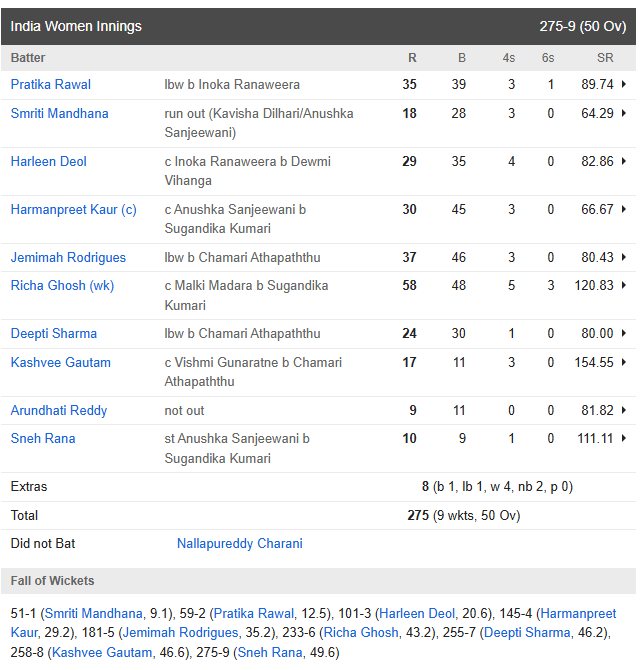The width and height of the screenshot is (641, 670).
Task: Click Sneh Rana link in Fall of Wickets
Action: 270,652
